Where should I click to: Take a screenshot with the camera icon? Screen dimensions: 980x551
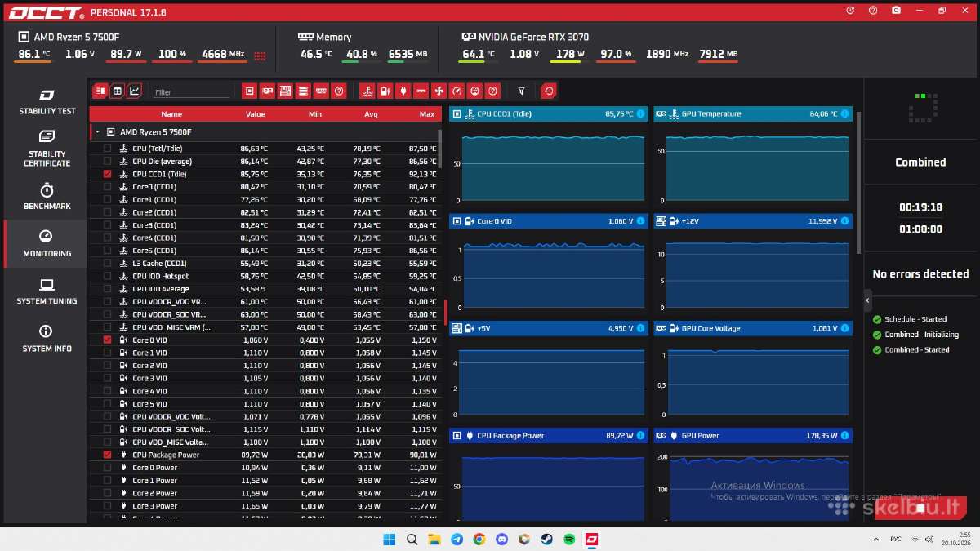coord(896,11)
